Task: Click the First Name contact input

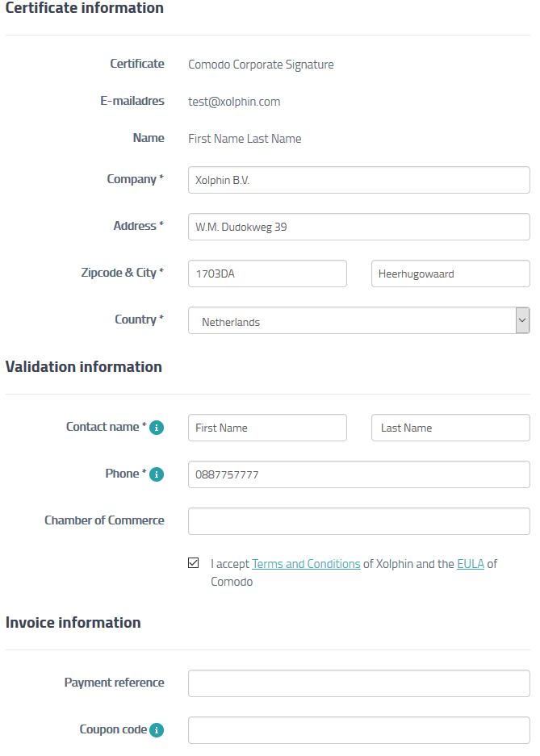Action: pyautogui.click(x=267, y=428)
